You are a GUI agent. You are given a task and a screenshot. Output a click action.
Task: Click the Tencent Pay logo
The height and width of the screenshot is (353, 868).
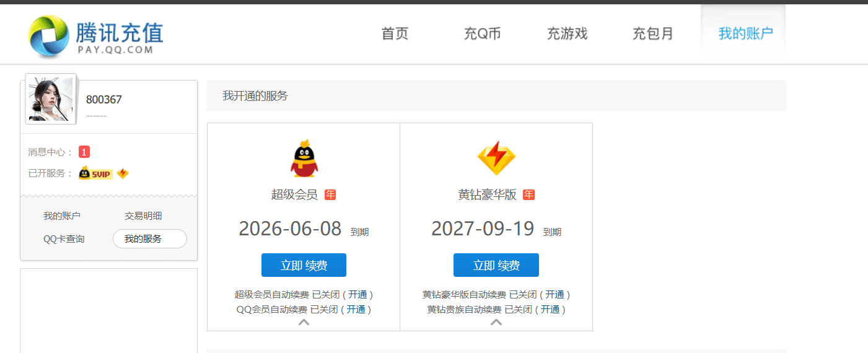96,36
